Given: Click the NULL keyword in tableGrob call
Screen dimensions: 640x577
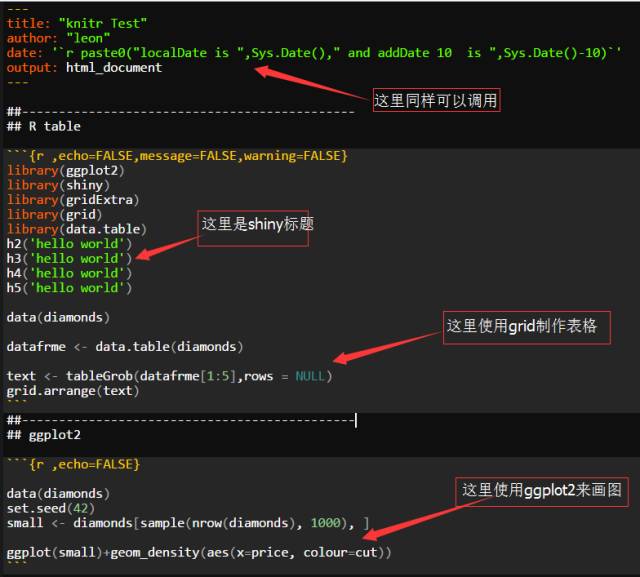Looking at the screenshot, I should pos(310,376).
